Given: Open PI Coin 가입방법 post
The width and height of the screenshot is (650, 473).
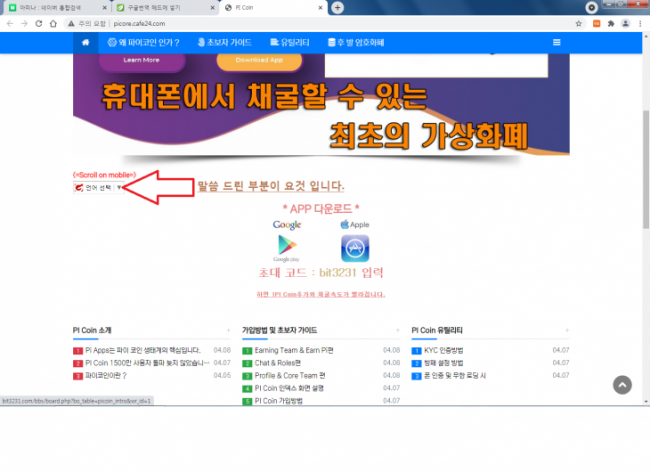Looking at the screenshot, I should click(x=278, y=401).
